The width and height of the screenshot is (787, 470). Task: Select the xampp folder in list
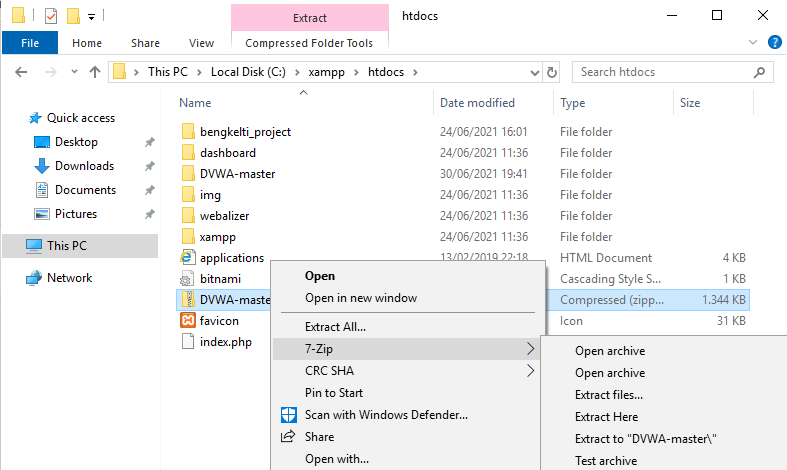click(x=217, y=237)
